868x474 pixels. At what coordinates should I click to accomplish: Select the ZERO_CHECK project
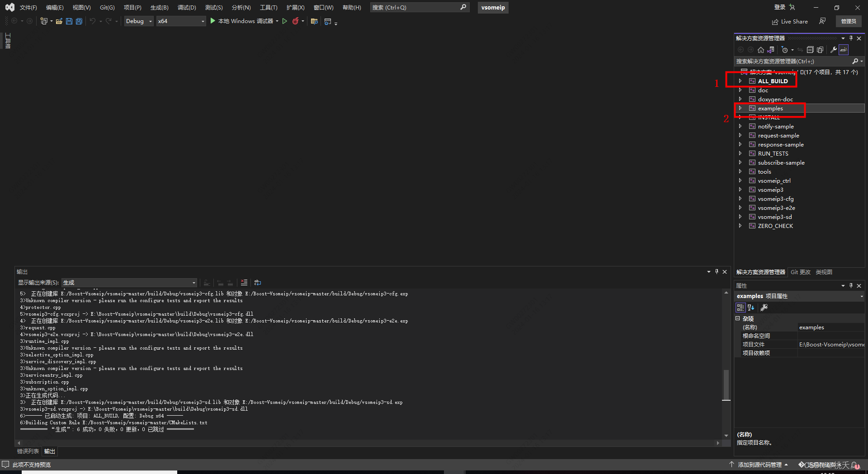pos(775,226)
